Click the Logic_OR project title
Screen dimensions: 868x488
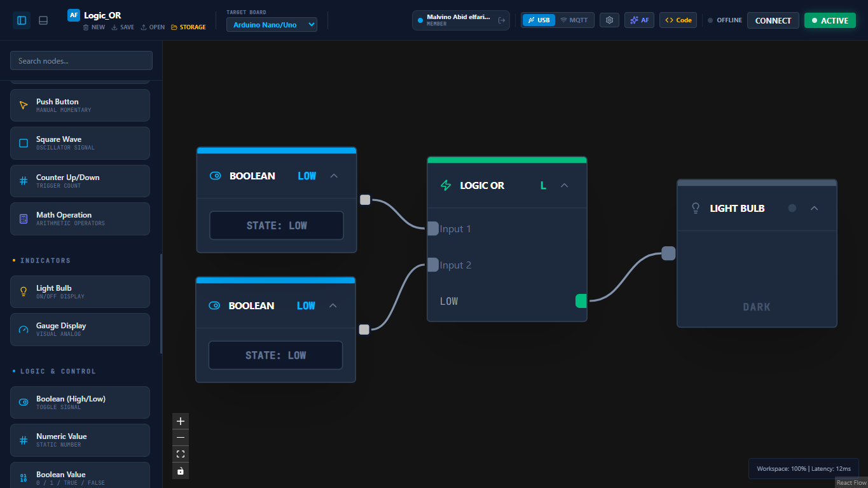click(x=102, y=15)
